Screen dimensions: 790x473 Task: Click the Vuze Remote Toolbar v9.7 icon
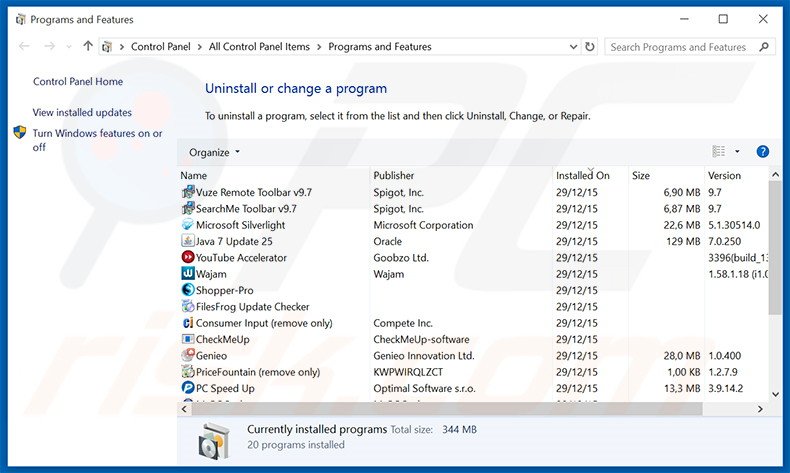(x=188, y=192)
